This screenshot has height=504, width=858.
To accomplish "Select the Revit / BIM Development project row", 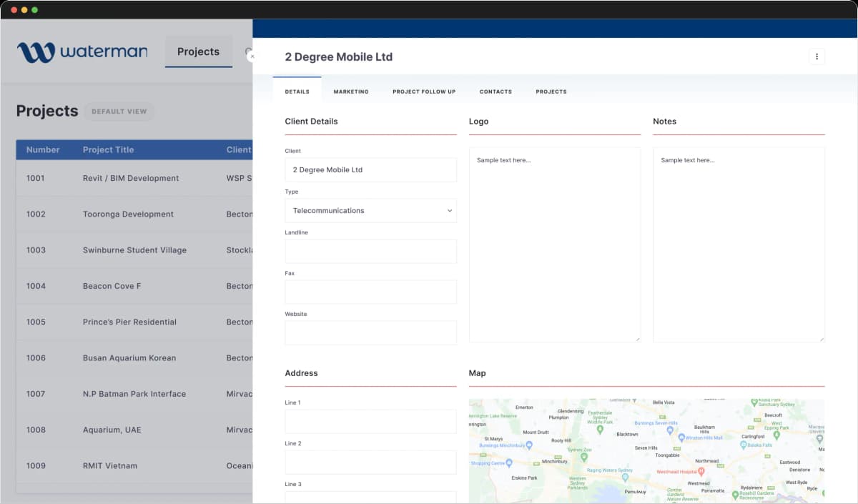I will coord(134,178).
